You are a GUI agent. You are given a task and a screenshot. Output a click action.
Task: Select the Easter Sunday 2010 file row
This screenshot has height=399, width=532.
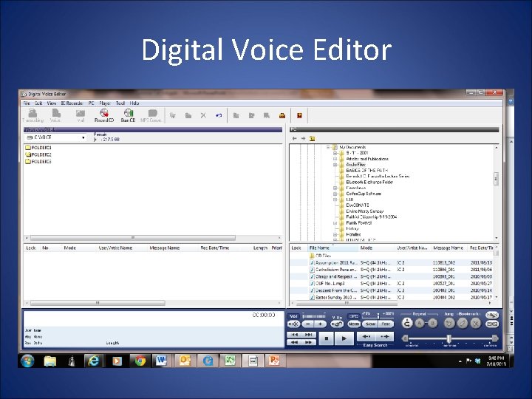pyautogui.click(x=393, y=297)
